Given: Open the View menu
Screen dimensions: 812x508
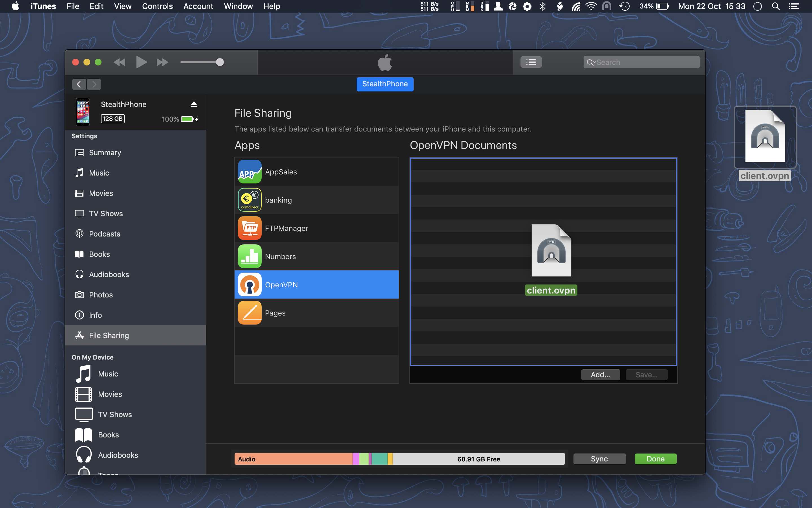Looking at the screenshot, I should (x=122, y=6).
